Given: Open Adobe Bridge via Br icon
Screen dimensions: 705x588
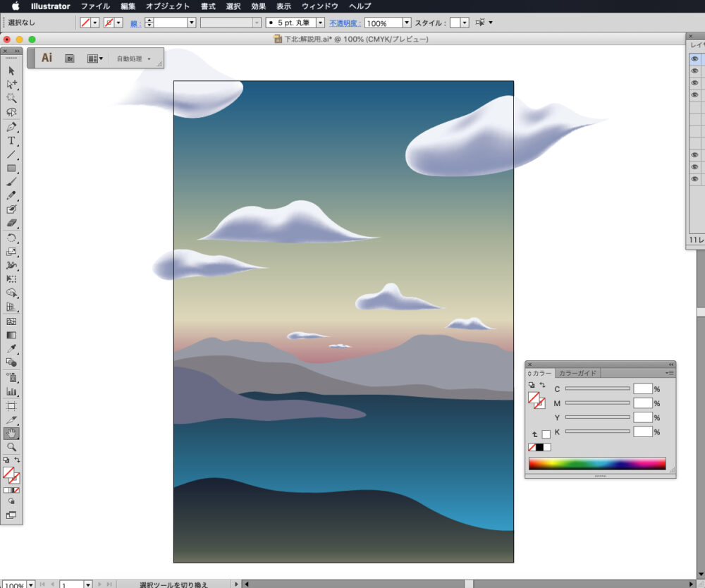Looking at the screenshot, I should (x=70, y=59).
